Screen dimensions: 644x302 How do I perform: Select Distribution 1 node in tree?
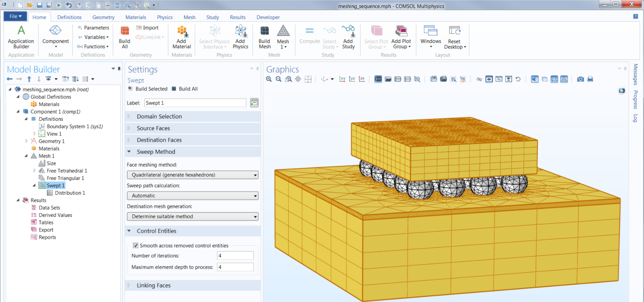(66, 193)
